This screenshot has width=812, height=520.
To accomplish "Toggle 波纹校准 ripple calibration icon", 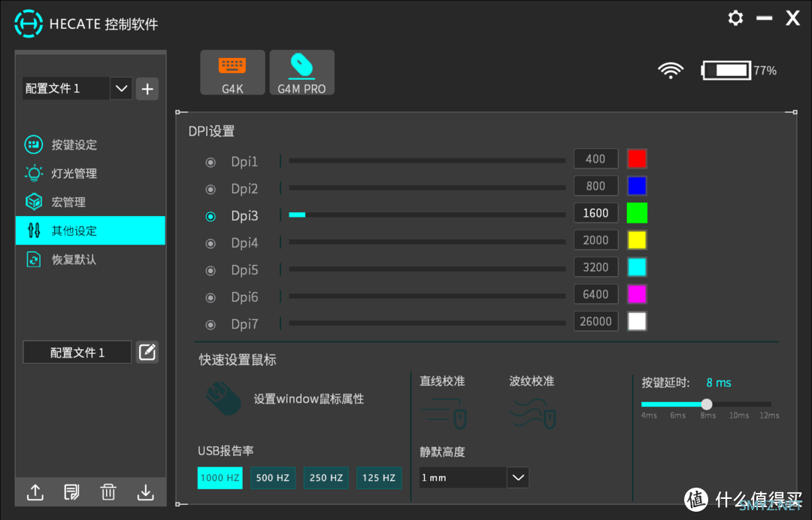I will click(533, 412).
